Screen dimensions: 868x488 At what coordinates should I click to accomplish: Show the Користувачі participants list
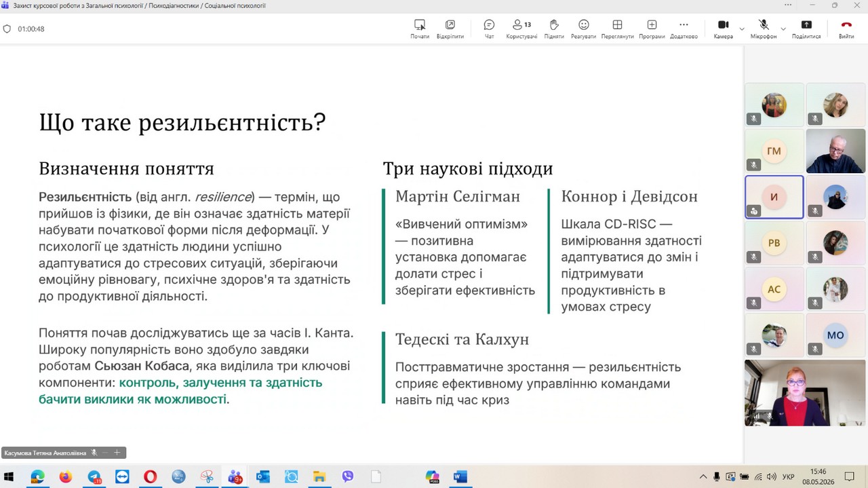521,29
